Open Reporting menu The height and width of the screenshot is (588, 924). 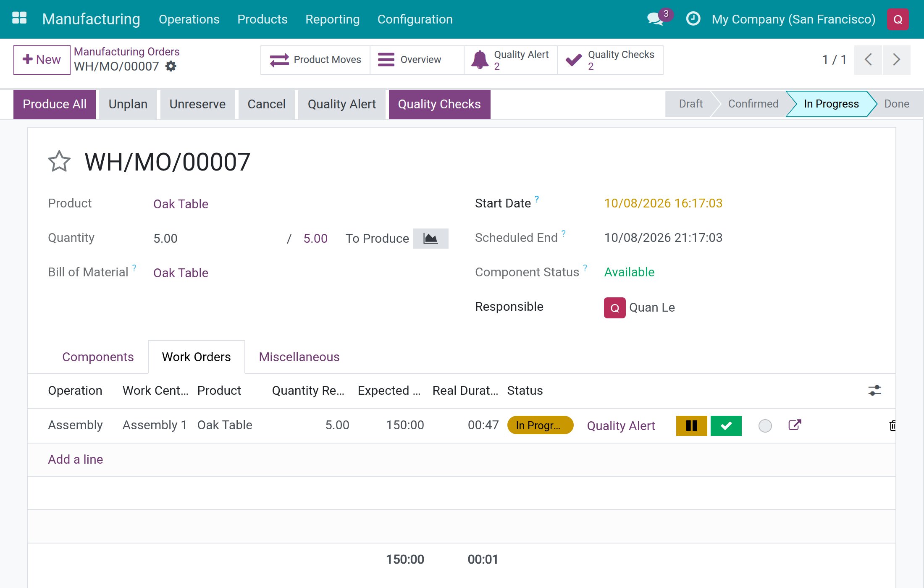(332, 19)
